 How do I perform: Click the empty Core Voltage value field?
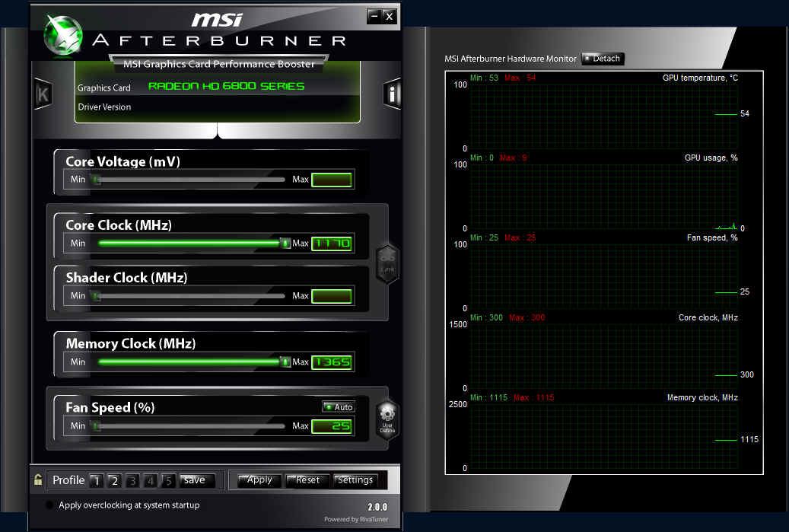click(332, 180)
